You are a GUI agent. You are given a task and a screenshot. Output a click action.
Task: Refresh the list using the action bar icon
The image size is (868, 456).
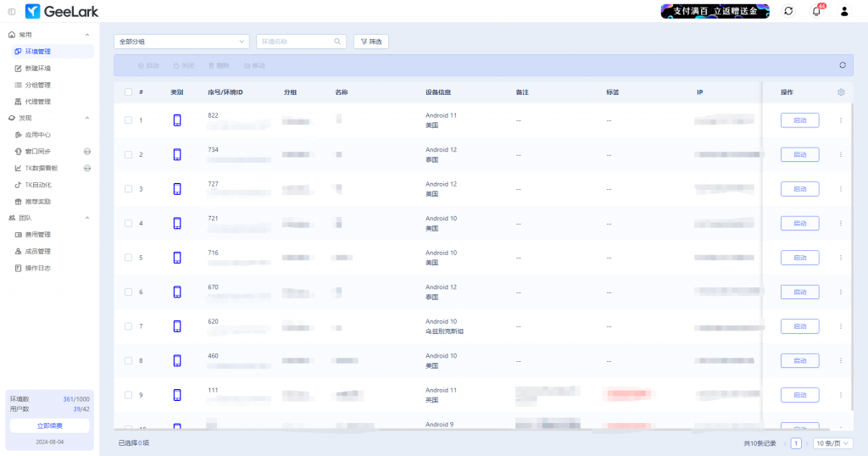tap(843, 65)
